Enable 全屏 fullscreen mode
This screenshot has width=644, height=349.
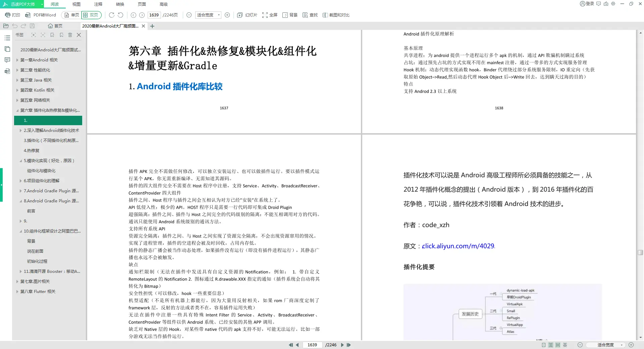[x=269, y=15]
